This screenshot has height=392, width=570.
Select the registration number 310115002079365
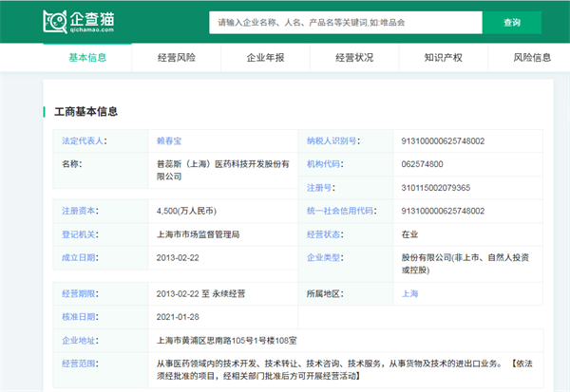click(435, 188)
